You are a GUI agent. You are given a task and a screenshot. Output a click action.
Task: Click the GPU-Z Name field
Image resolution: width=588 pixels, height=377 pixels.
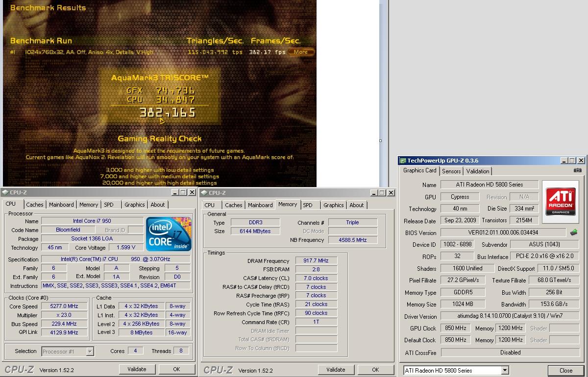tap(490, 185)
